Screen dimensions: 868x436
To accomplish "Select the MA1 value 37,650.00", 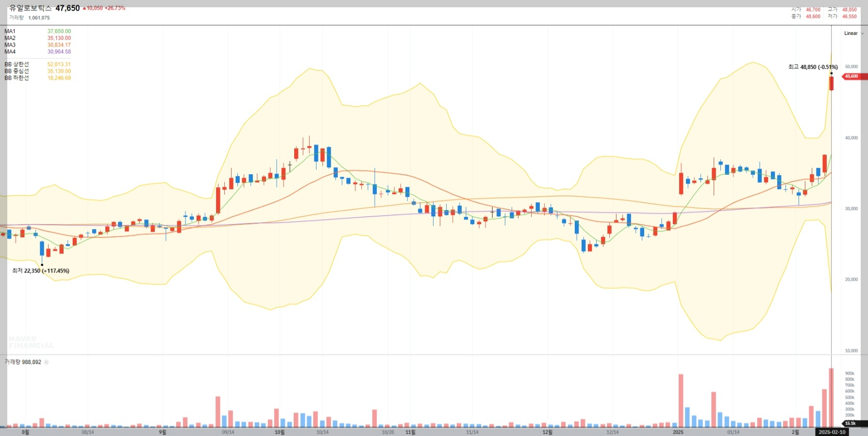I will pos(59,32).
